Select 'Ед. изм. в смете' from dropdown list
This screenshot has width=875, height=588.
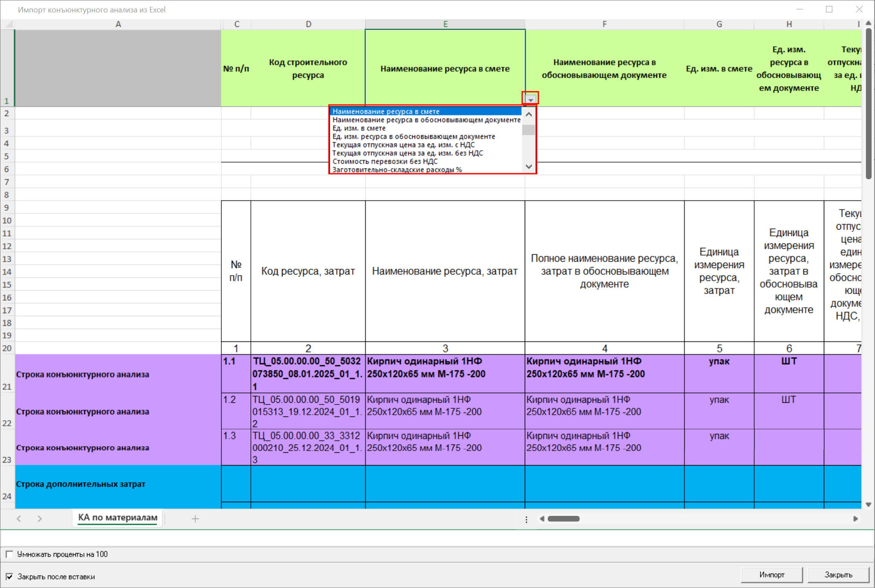tap(359, 128)
